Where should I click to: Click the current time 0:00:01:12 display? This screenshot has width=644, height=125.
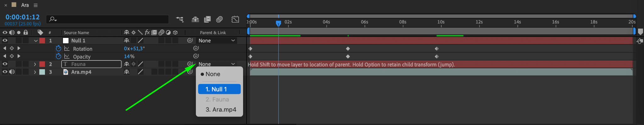tap(23, 17)
